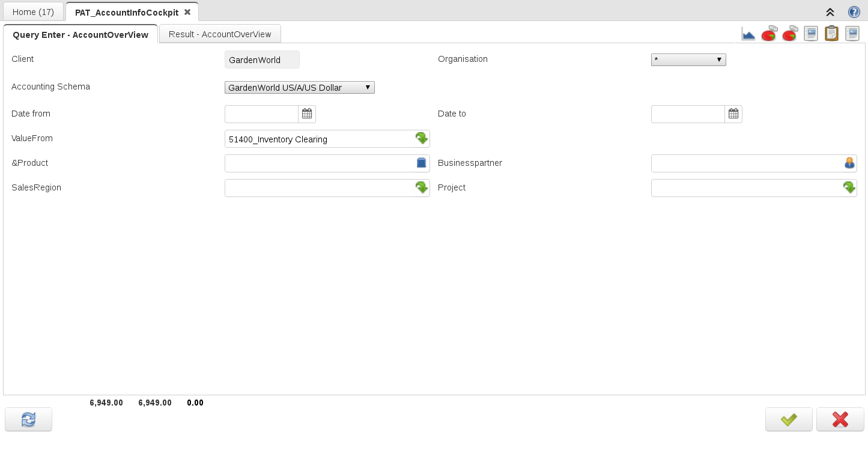Cancel with the red X button
This screenshot has height=456, width=868.
tap(840, 419)
